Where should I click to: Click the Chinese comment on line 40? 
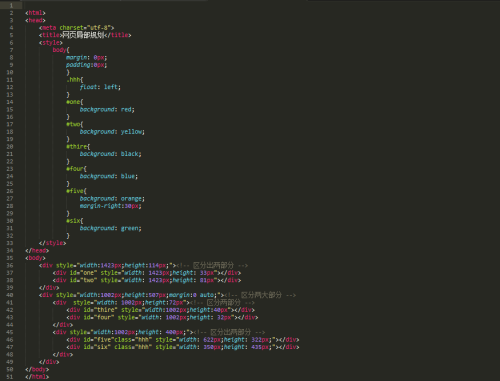pyautogui.click(x=261, y=295)
